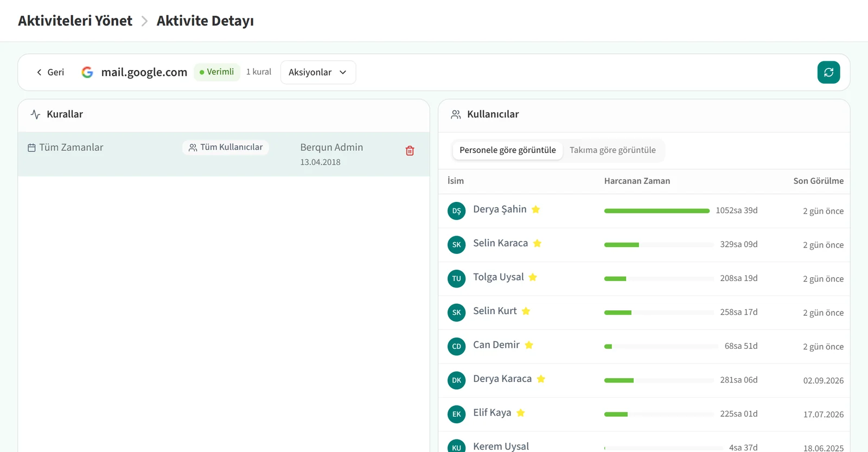The image size is (868, 452).
Task: Click the DK avatar of Derya Karaca
Action: pyautogui.click(x=457, y=380)
